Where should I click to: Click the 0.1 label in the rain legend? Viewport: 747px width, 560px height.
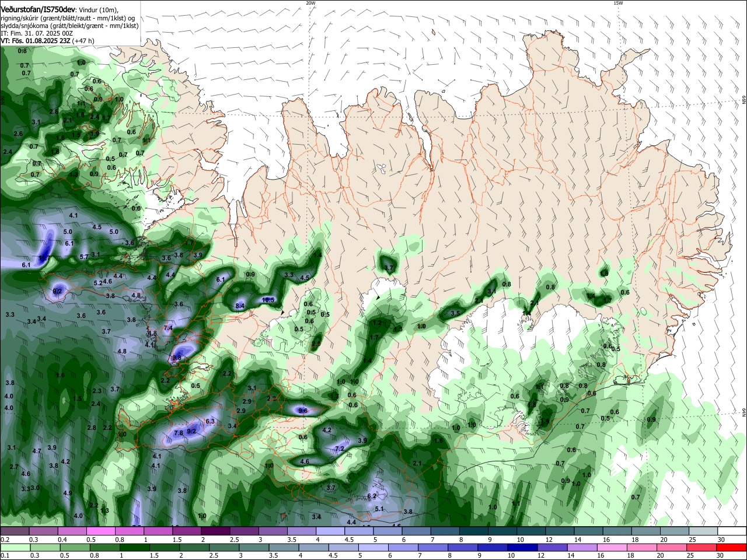5,556
